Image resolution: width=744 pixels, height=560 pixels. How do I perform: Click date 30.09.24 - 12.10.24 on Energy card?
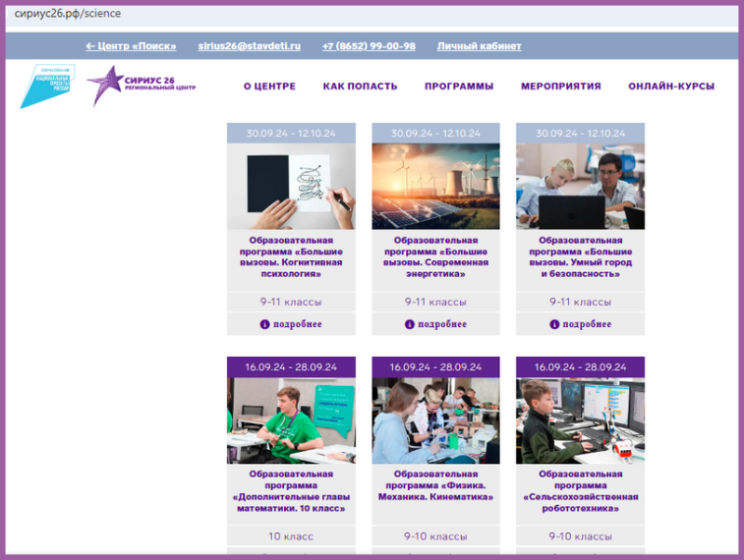435,134
